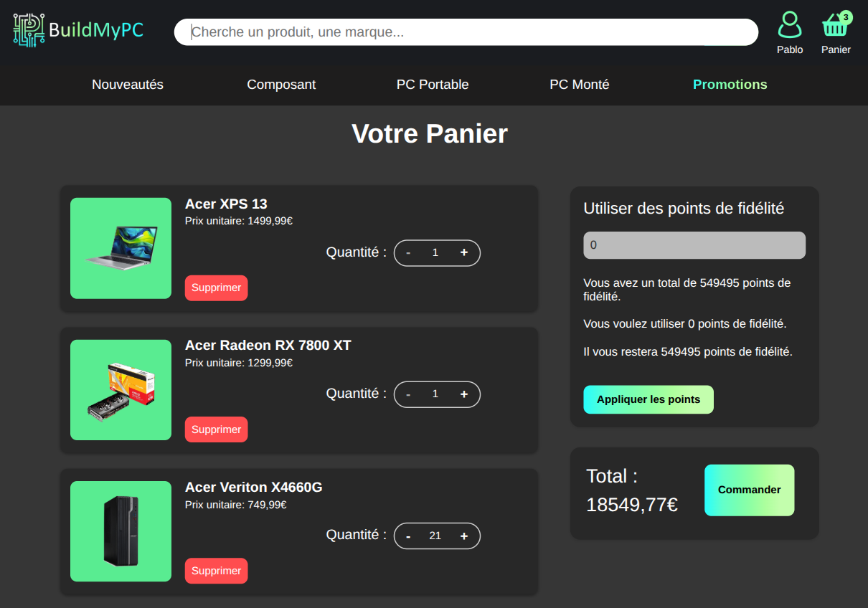Click 'Prix unitaire: 1499,99€' text
This screenshot has height=608, width=868.
(x=239, y=221)
